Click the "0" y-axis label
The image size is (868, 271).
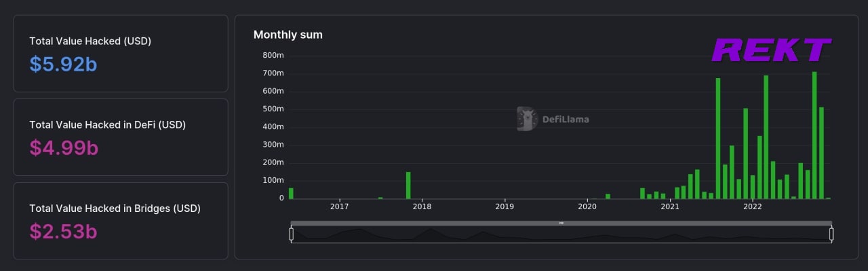pos(281,198)
